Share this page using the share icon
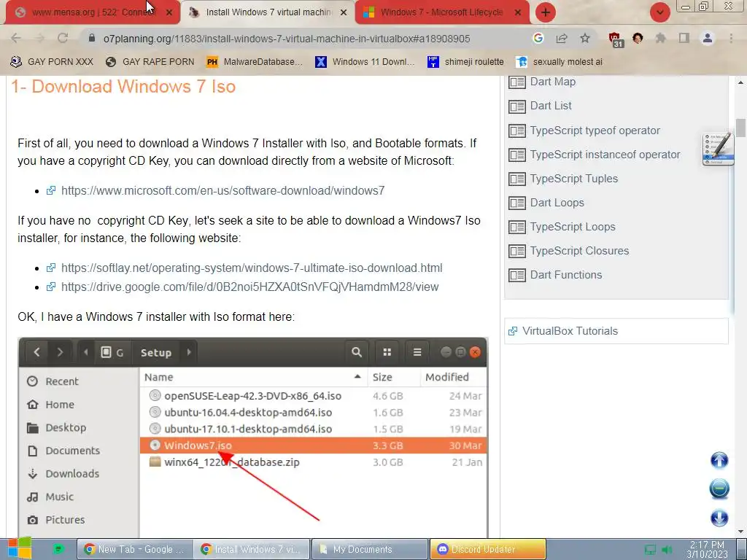Viewport: 747px width, 560px height. click(562, 38)
